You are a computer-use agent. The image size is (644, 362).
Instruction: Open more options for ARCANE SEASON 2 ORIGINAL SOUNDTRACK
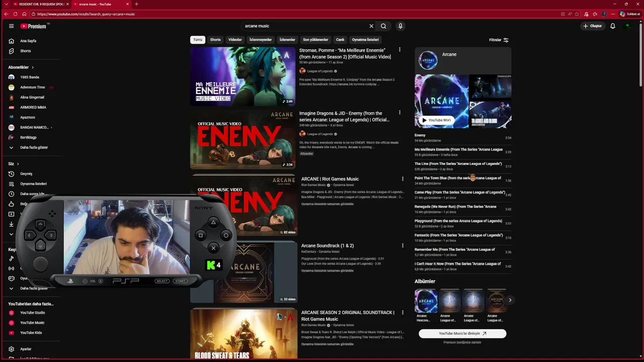pos(403,312)
